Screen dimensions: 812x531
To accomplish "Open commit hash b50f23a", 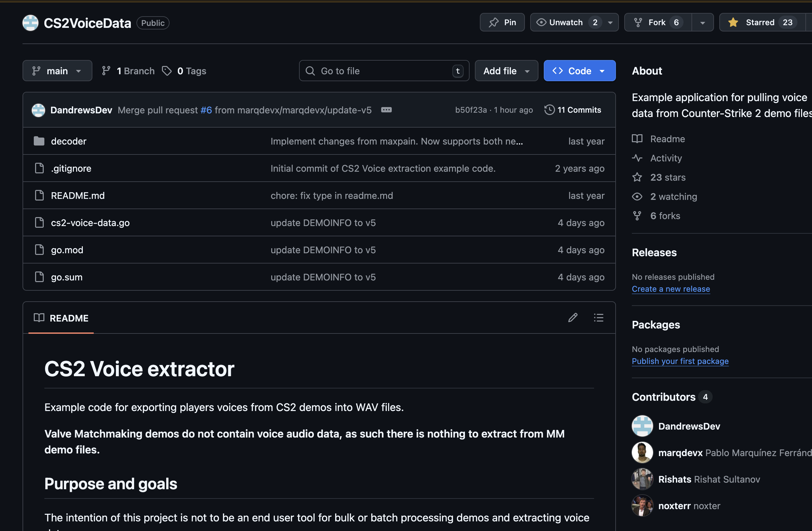I will tap(471, 110).
